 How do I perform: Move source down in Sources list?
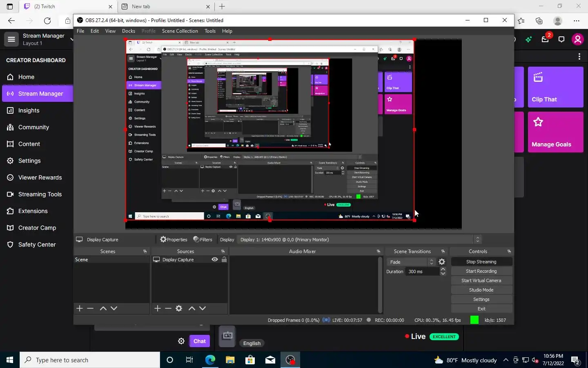[203, 308]
